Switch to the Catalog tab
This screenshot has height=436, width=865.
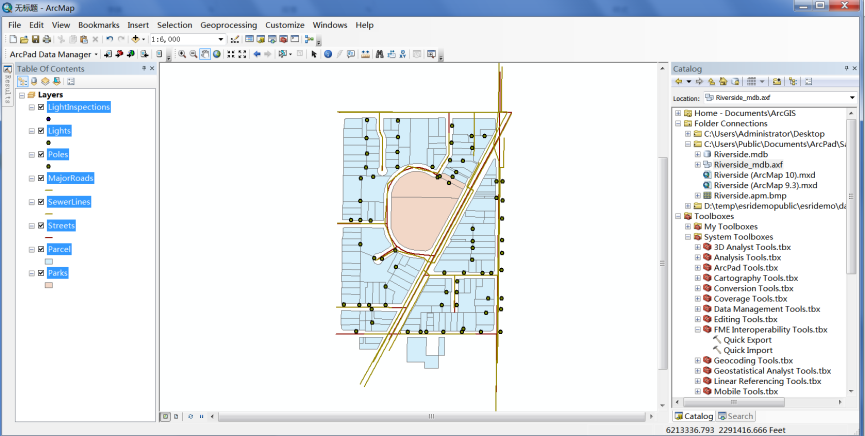[694, 416]
